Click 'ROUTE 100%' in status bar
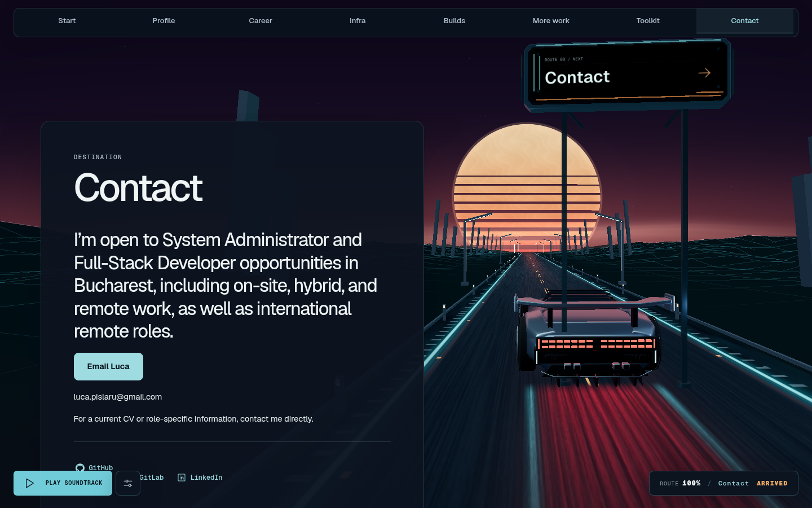The width and height of the screenshot is (812, 508). coord(680,483)
